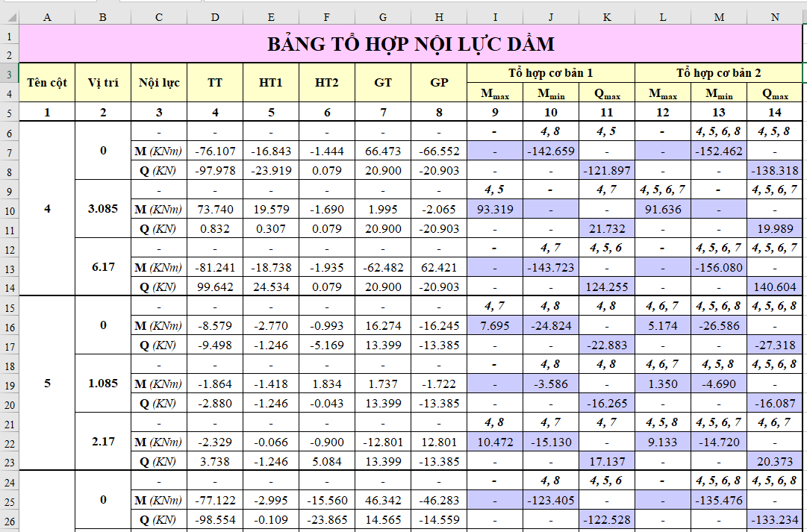
Task: Select row 26 header
Action: click(x=10, y=520)
